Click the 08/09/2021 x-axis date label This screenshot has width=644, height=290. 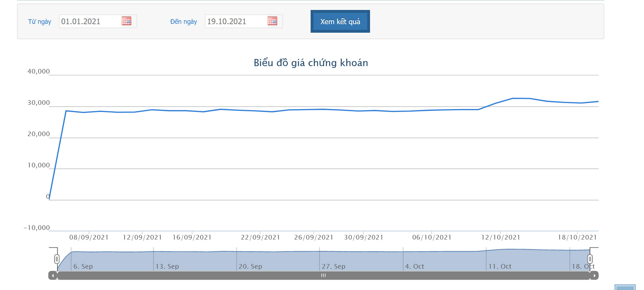pyautogui.click(x=89, y=237)
